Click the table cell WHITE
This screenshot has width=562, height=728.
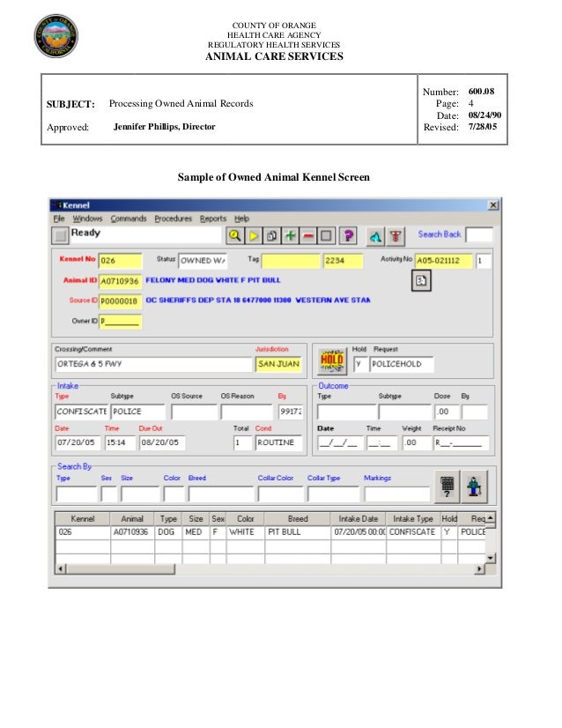click(x=246, y=532)
